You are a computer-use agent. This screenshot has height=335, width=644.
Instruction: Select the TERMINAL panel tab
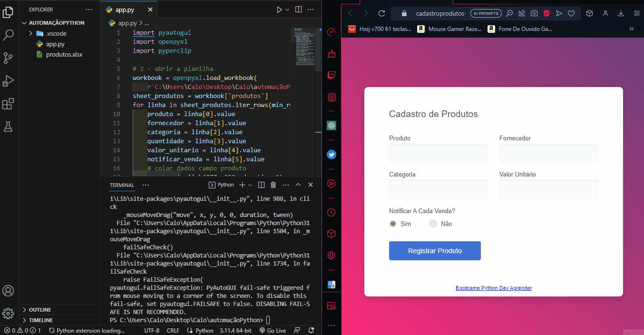[122, 185]
